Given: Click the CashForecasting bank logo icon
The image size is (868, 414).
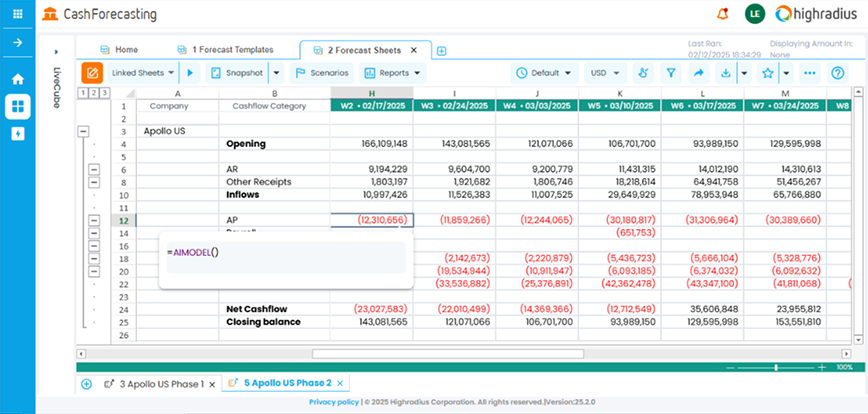Looking at the screenshot, I should 50,14.
